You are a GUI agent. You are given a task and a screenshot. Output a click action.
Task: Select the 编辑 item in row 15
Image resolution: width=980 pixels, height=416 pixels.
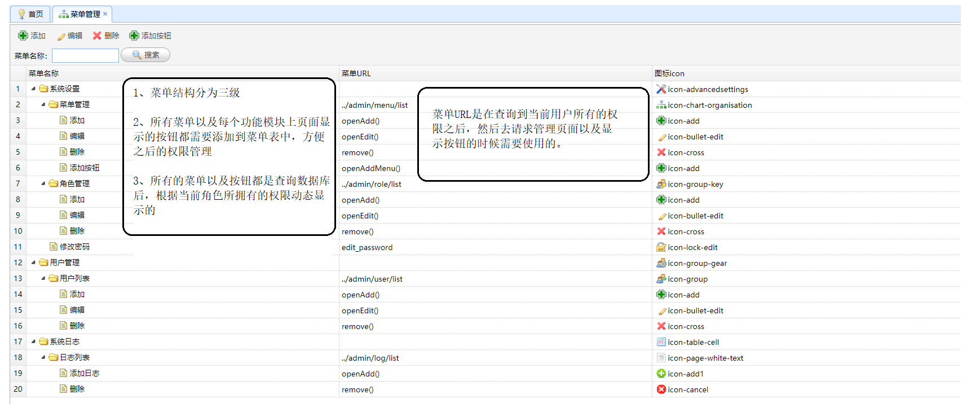click(77, 310)
